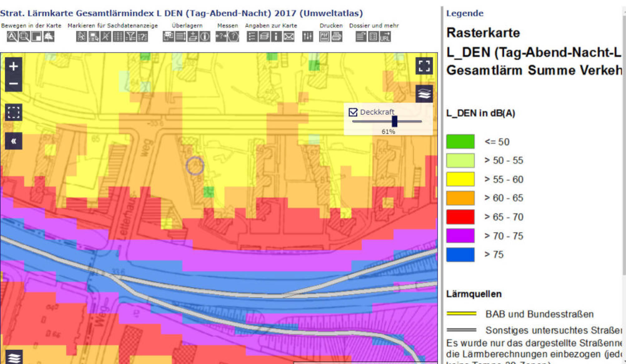Click the envelope contact icon
Screen dimensions: 626x364
289,37
